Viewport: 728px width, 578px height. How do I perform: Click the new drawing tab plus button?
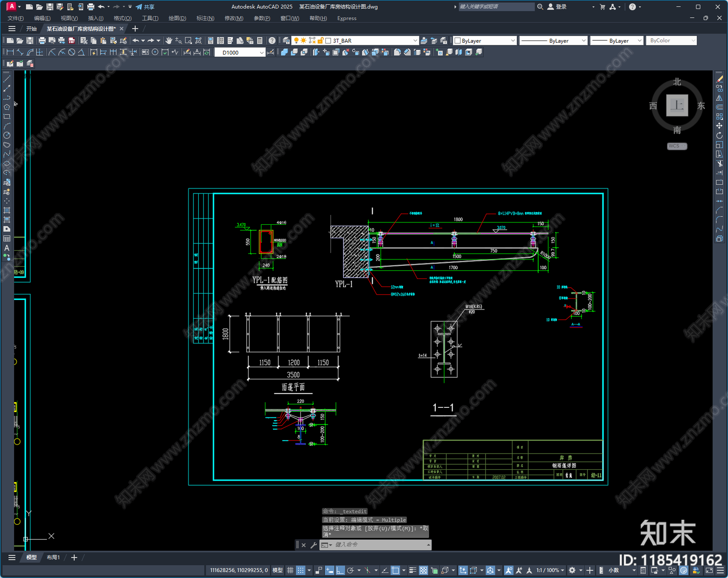[x=135, y=29]
